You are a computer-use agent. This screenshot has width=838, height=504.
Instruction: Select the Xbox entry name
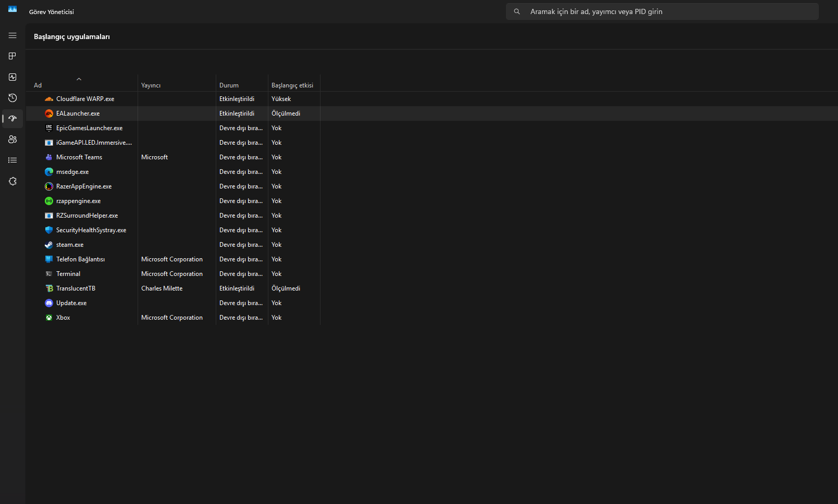click(63, 318)
